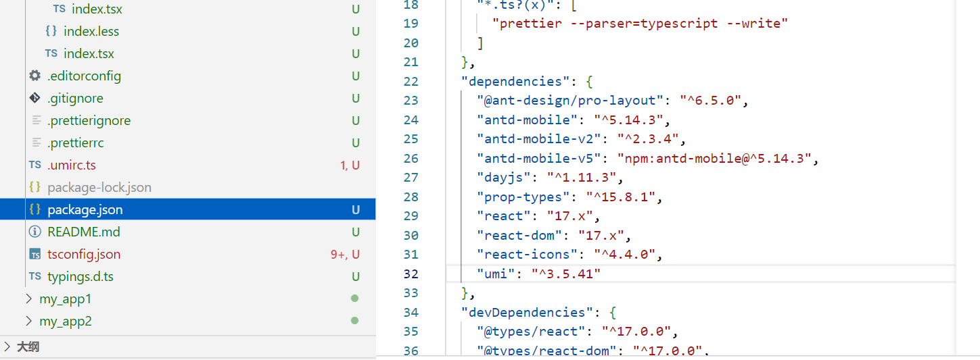Image resolution: width=980 pixels, height=360 pixels.
Task: Click the 大纲 section title
Action: click(28, 347)
